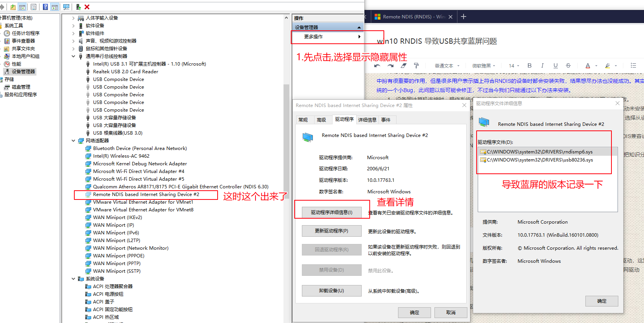Screen dimensions: 644x323
Task: Click the yellow highlight color swatch
Action: point(607,66)
